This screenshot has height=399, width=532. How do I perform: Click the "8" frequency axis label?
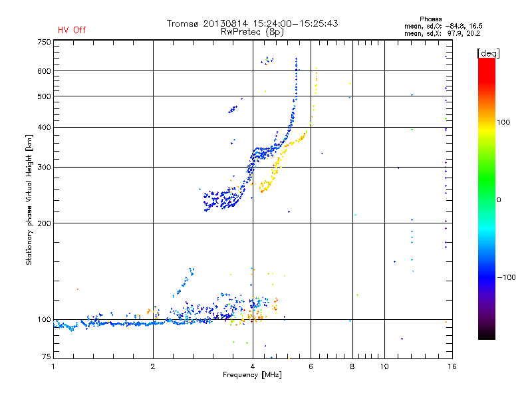352,366
